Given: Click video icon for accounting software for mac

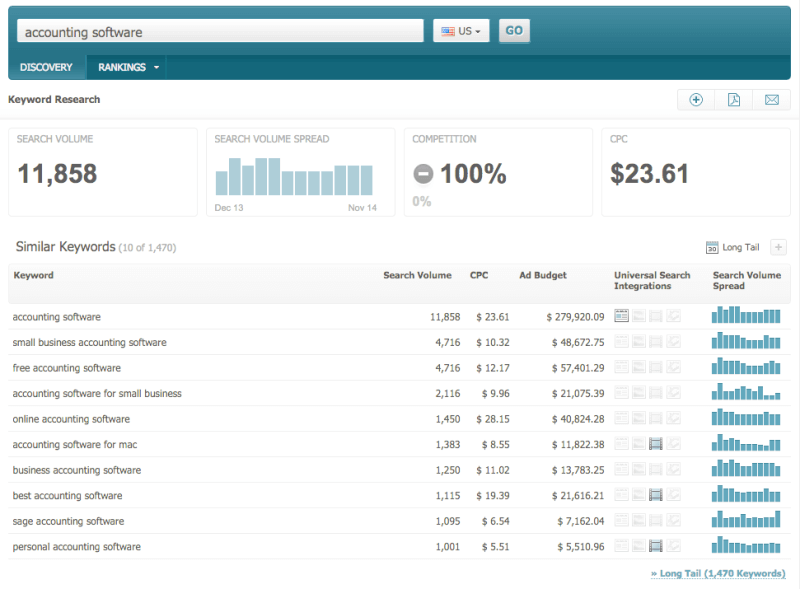Looking at the screenshot, I should tap(656, 444).
